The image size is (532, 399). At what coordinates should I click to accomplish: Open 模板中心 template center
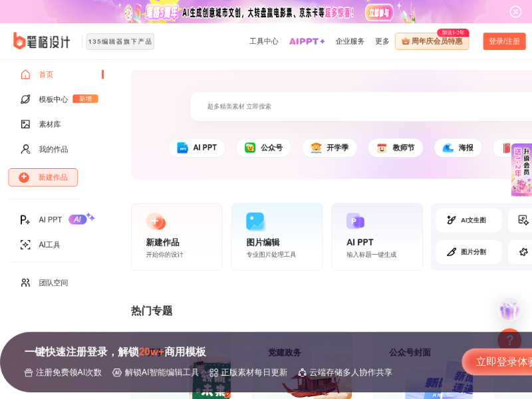click(x=53, y=99)
